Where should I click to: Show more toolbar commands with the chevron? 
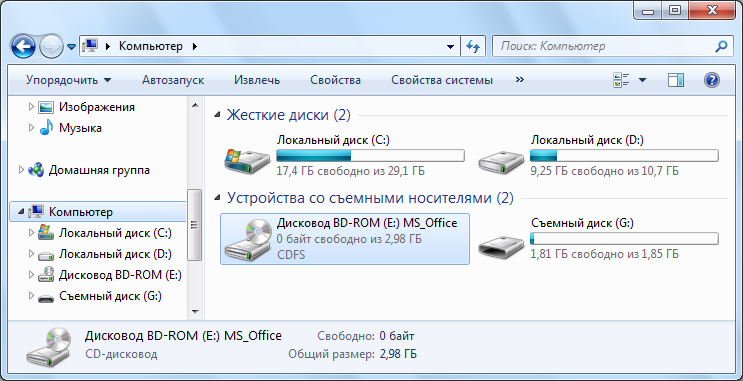(x=520, y=80)
